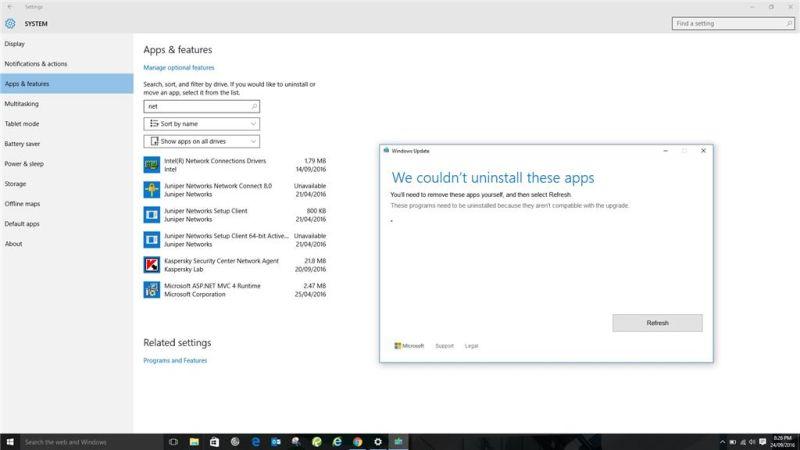Click the Intel Network Connections Drivers app icon

click(152, 165)
